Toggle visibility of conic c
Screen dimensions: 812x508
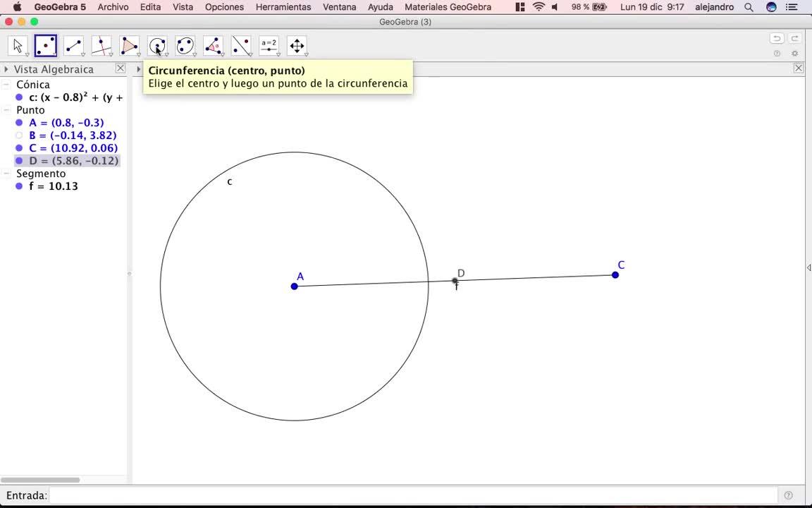19,97
